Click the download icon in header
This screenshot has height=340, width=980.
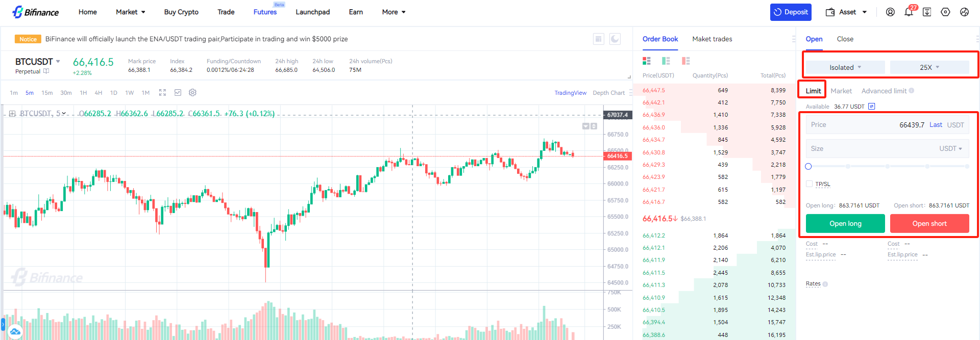[927, 12]
